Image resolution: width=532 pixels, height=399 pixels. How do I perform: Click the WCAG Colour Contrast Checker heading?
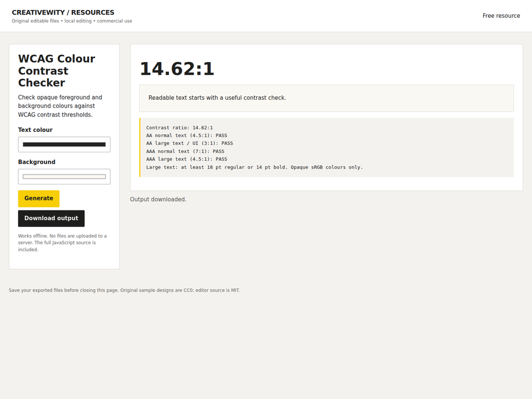[x=57, y=70]
